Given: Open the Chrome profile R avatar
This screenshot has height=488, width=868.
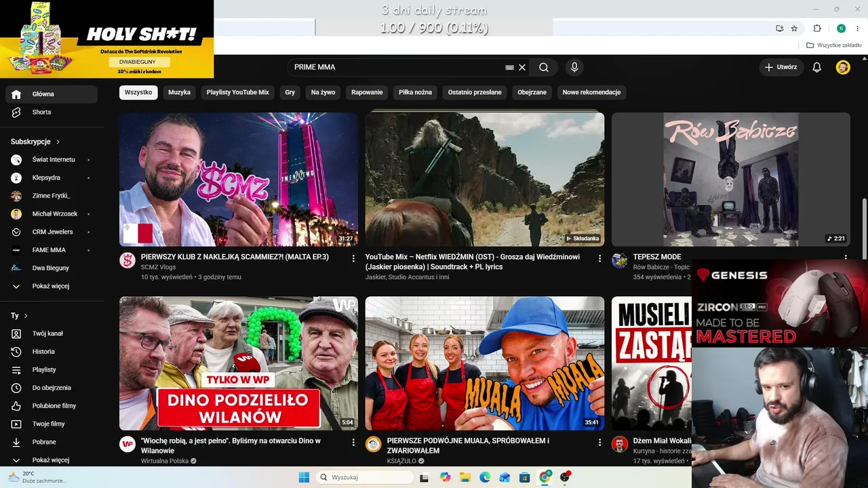Looking at the screenshot, I should pyautogui.click(x=841, y=28).
